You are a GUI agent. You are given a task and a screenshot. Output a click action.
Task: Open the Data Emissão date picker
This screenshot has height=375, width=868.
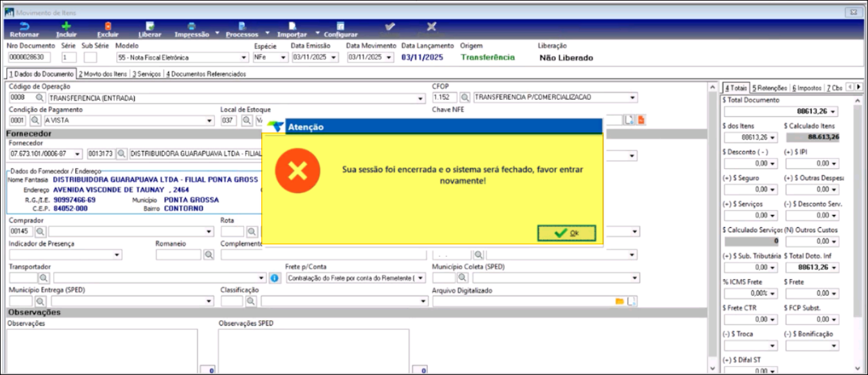point(333,57)
